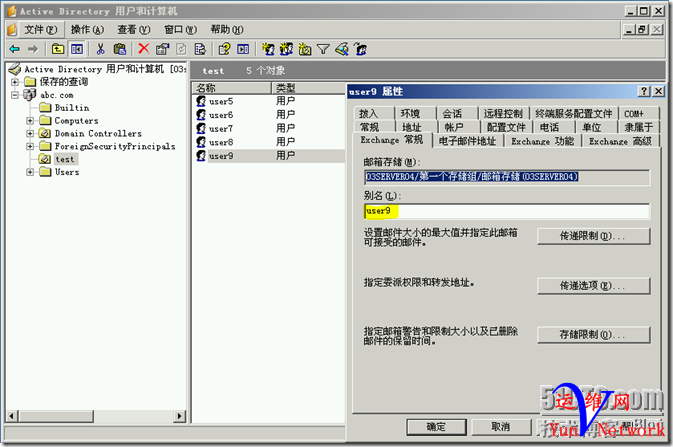Screen dimensions: 673x447
Task: Expand the Computers container node
Action: (30, 121)
